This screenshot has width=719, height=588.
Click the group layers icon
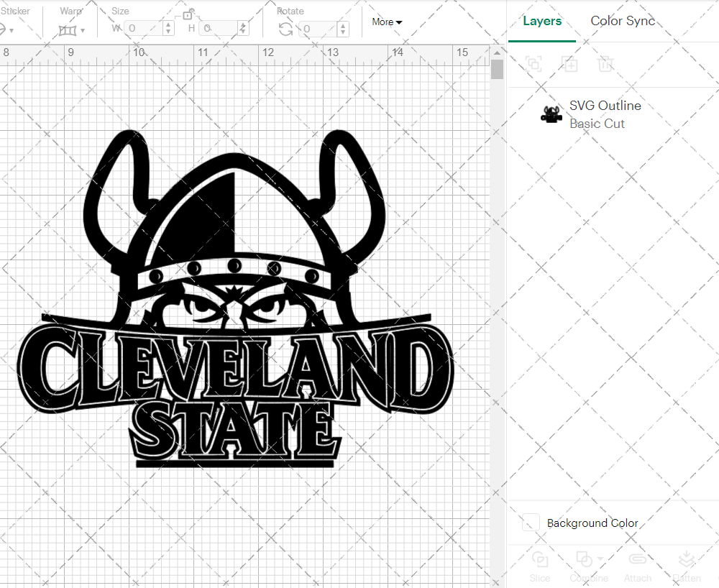point(533,64)
